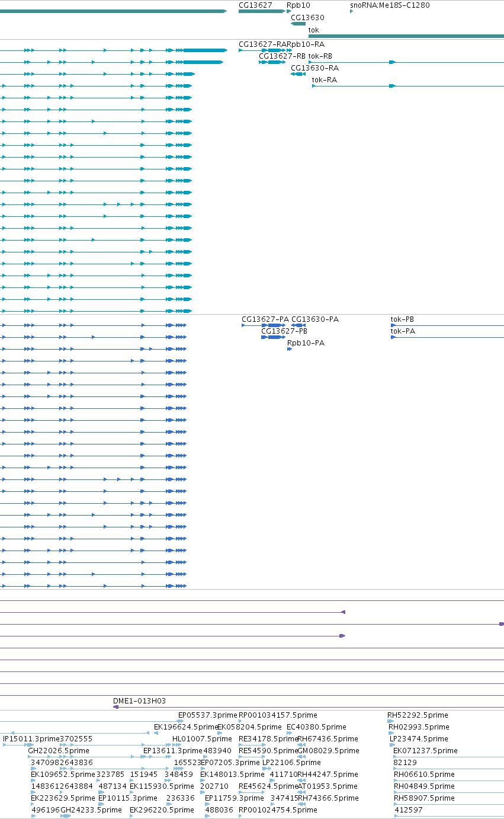Click EST label RH58907.5prime

(x=424, y=798)
